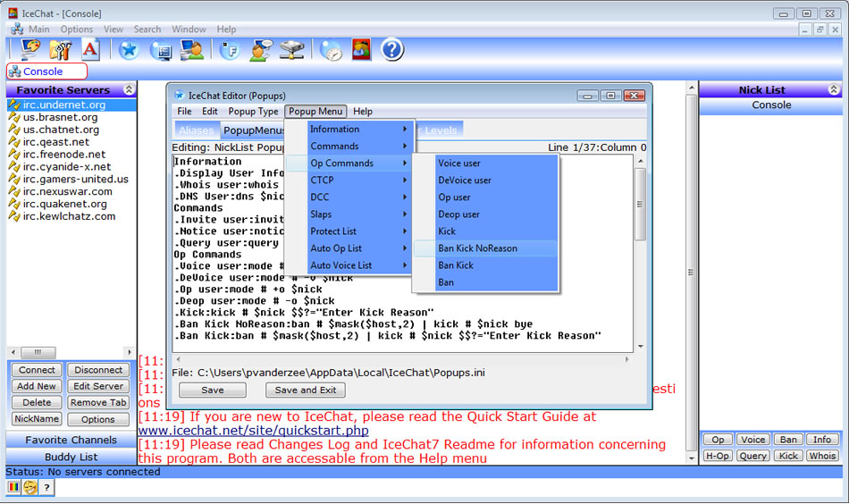Expand the Auto Voice List submenu
The height and width of the screenshot is (504, 849).
click(x=357, y=265)
